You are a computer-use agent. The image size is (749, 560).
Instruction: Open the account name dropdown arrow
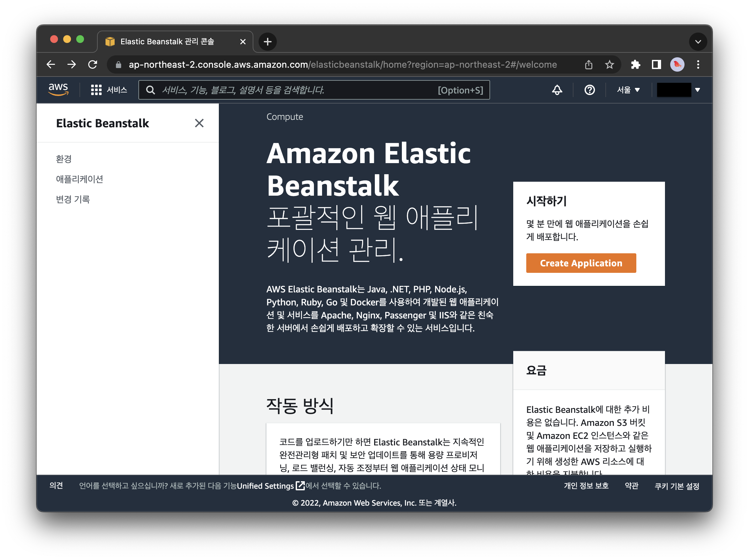[698, 90]
